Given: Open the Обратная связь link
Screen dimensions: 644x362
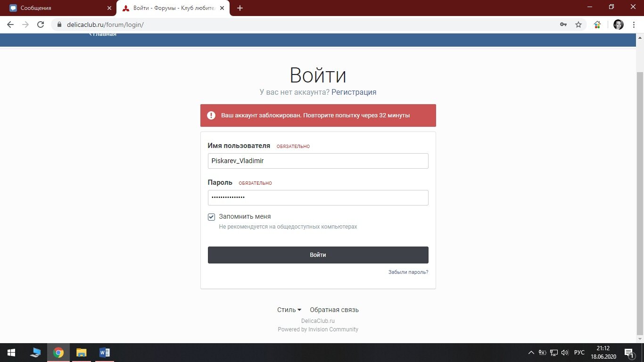Looking at the screenshot, I should coord(334,310).
